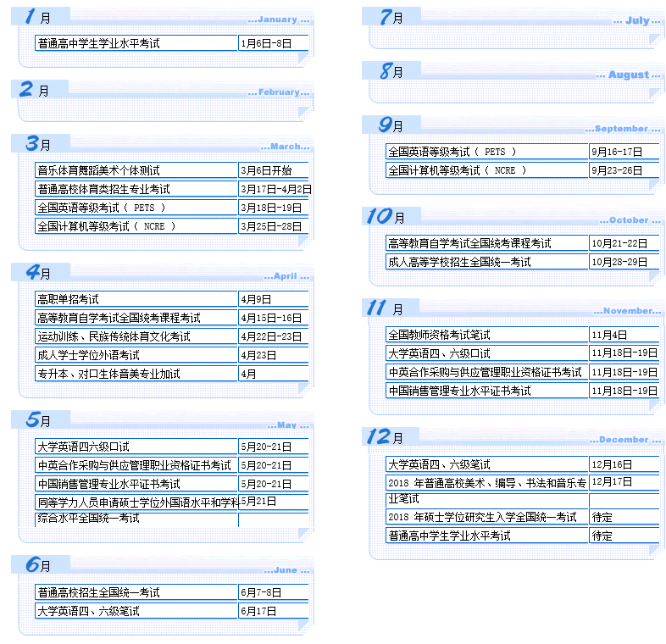This screenshot has width=666, height=644.
Task: Click date cell 6月17日
Action: [274, 611]
